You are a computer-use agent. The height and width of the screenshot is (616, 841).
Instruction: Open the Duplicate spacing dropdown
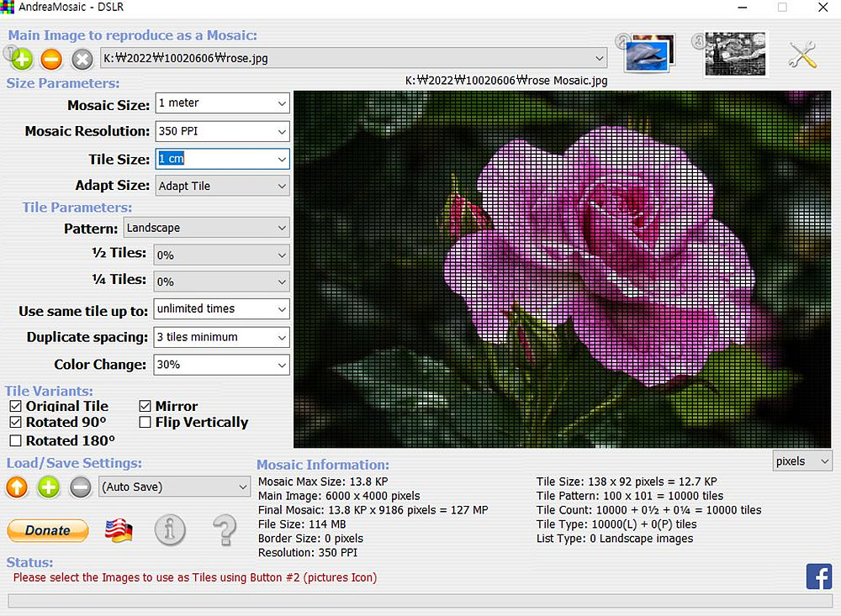point(282,337)
